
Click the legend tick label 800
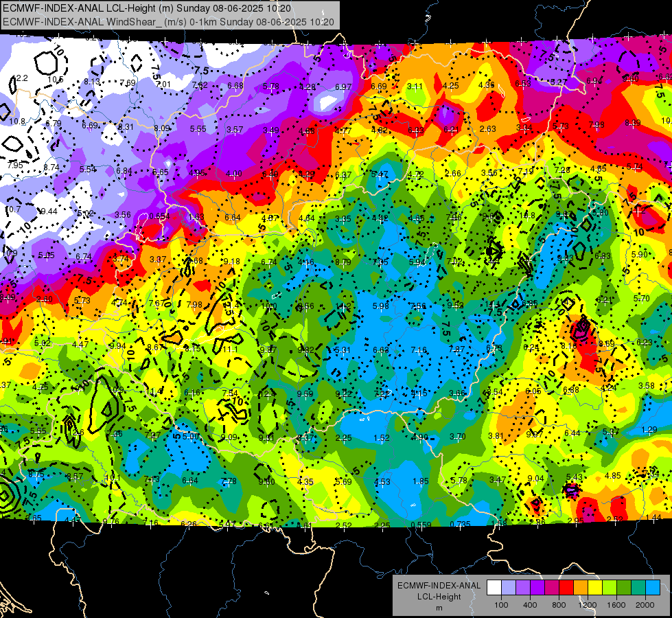tap(559, 605)
